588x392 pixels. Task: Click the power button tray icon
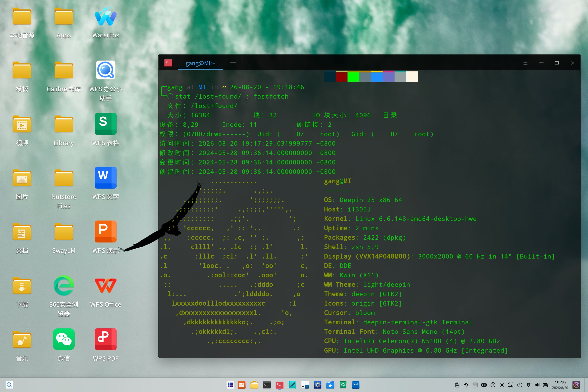click(x=520, y=385)
